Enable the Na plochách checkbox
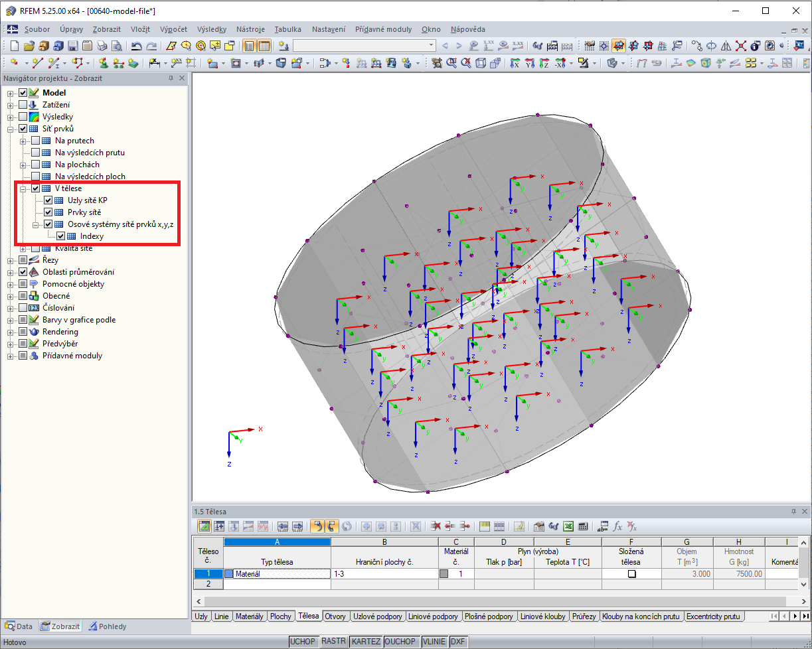Image resolution: width=812 pixels, height=649 pixels. (36, 165)
